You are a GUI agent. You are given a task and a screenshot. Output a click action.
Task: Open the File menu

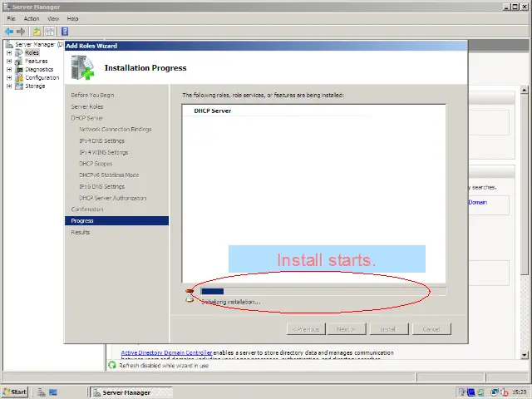pos(11,18)
